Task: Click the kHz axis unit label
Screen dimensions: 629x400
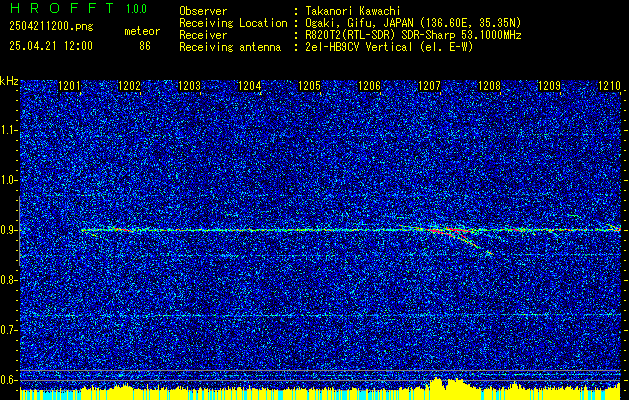Action: (9, 81)
